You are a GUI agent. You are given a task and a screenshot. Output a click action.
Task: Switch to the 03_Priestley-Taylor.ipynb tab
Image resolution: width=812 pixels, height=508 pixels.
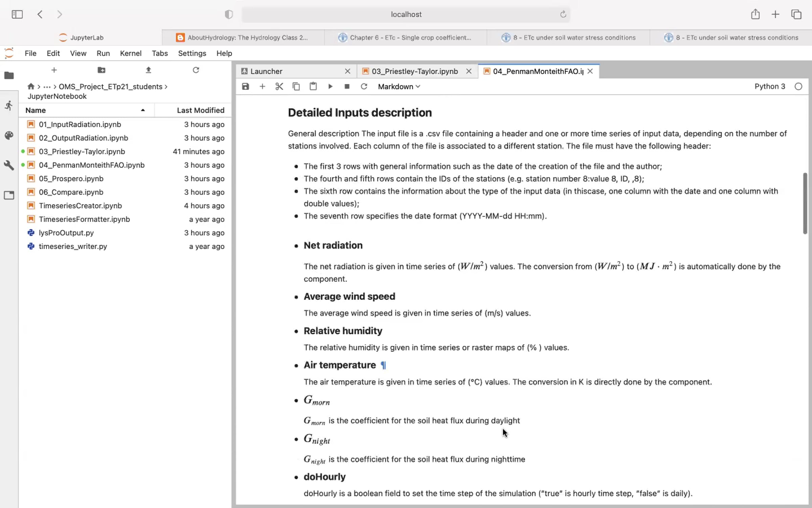(x=414, y=71)
